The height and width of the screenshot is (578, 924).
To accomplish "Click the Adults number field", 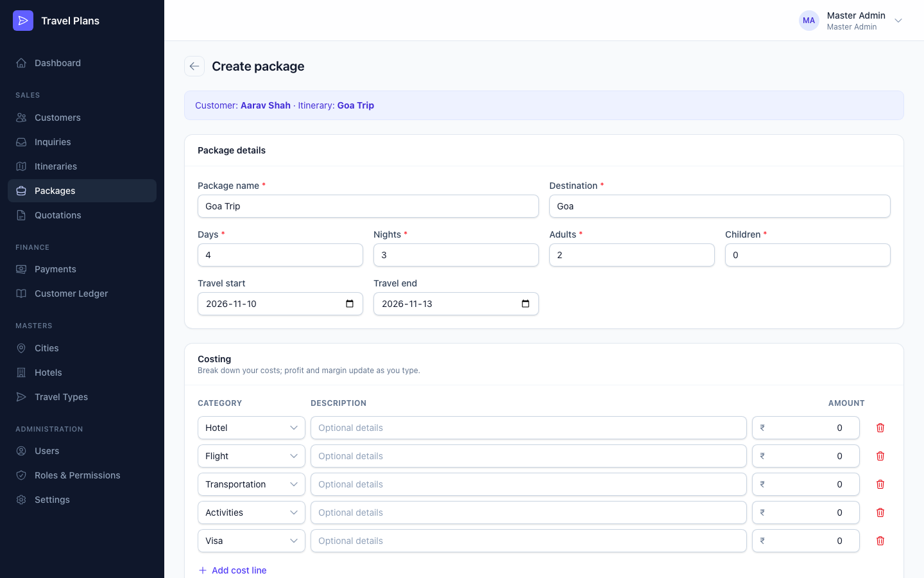I will [632, 255].
